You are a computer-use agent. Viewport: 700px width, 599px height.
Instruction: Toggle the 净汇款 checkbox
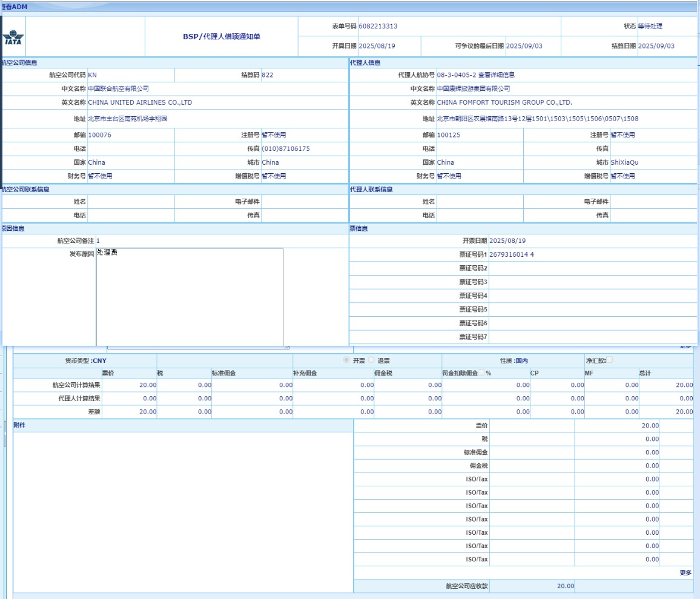tap(609, 360)
